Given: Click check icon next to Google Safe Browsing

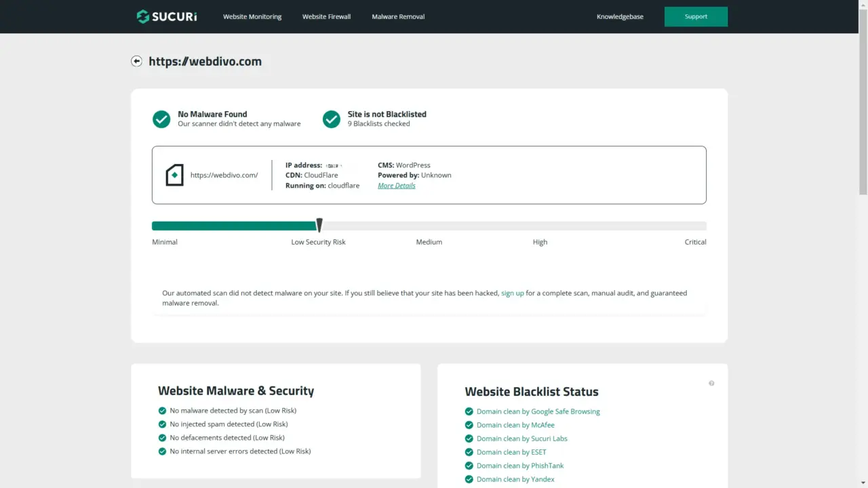Looking at the screenshot, I should (x=469, y=411).
